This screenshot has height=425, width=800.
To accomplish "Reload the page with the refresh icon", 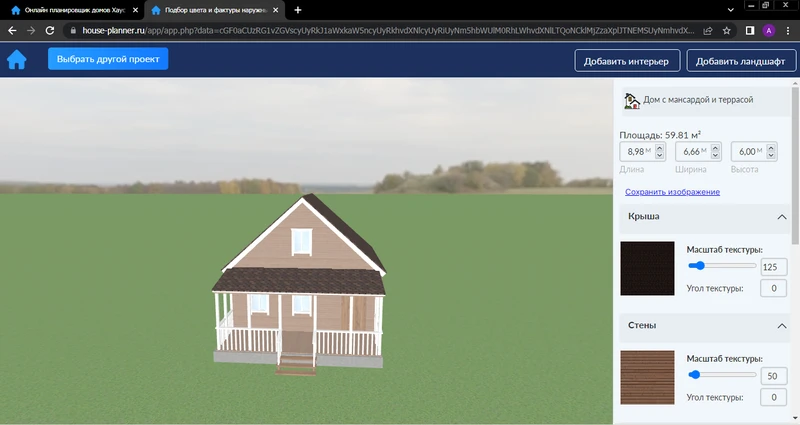I will [x=51, y=31].
